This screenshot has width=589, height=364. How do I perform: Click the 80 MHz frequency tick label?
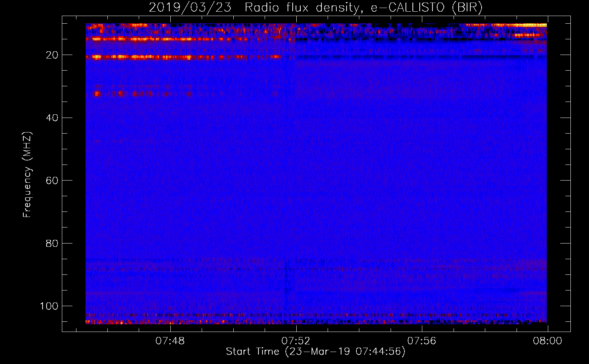(x=52, y=243)
